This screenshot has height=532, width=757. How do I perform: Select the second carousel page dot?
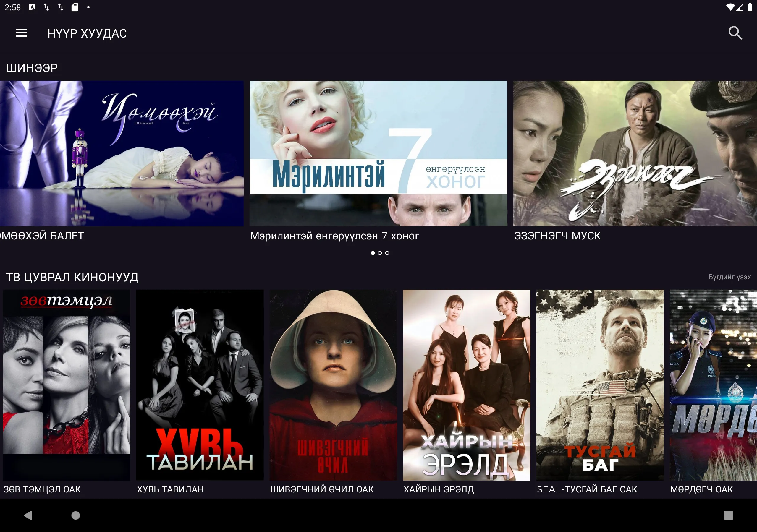[x=380, y=253]
